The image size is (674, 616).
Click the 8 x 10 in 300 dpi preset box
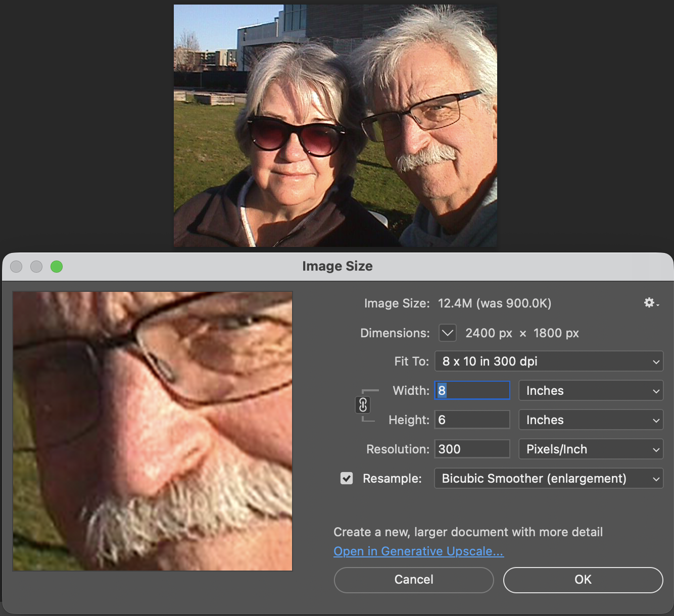coord(549,361)
